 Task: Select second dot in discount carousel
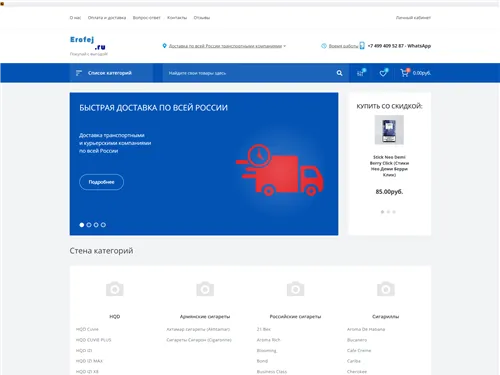388,212
